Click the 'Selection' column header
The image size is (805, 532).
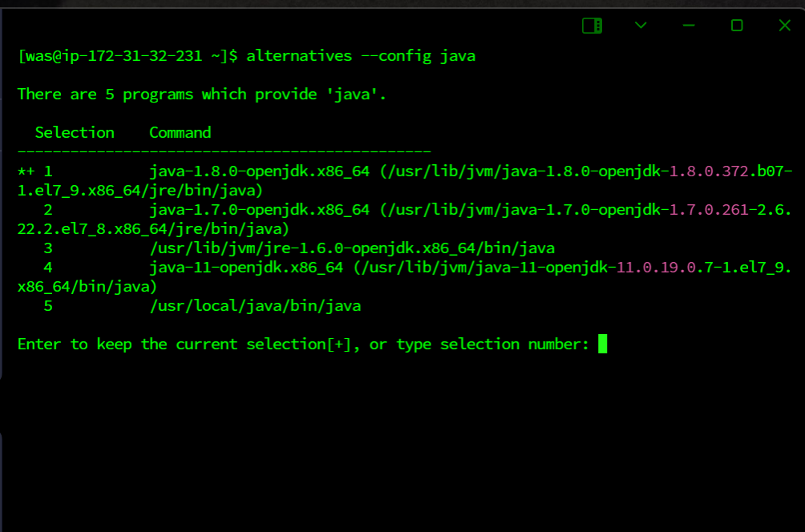tap(75, 133)
